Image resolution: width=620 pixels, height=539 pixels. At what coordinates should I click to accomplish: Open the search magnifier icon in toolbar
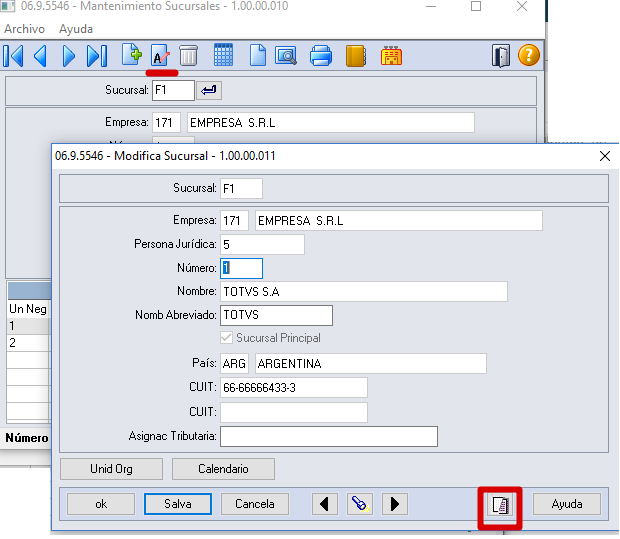point(286,56)
